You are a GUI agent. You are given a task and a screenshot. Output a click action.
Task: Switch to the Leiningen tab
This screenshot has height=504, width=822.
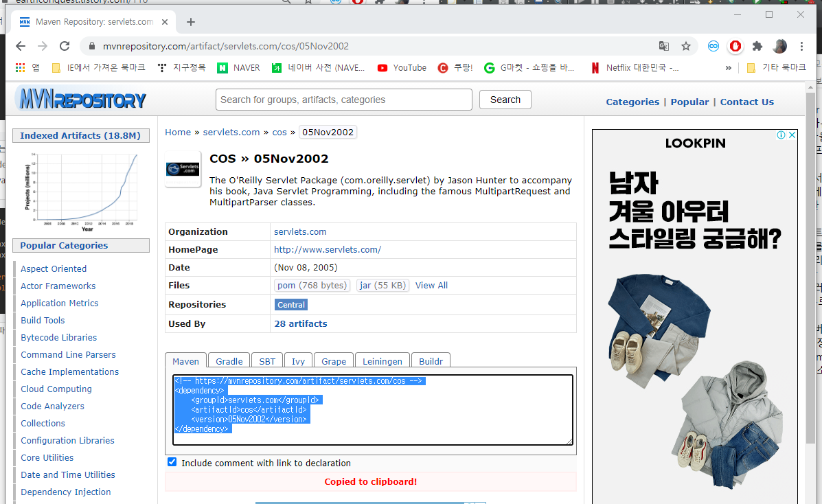tap(383, 360)
